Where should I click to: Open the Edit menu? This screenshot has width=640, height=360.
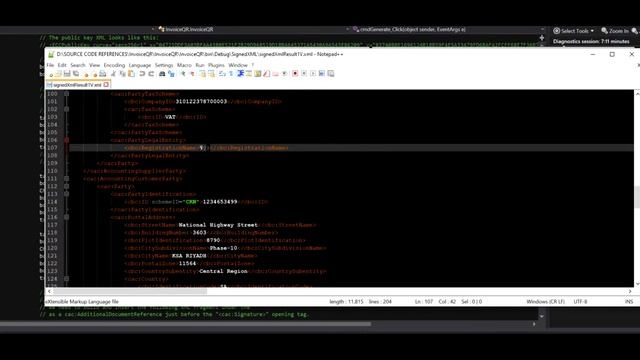(62, 65)
